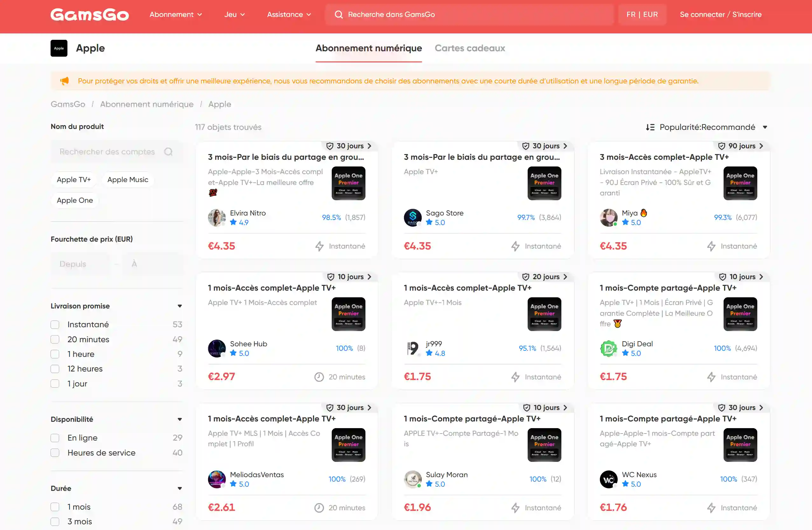Click the orange megaphone notice icon
Screen dimensions: 812x530
tap(65, 81)
